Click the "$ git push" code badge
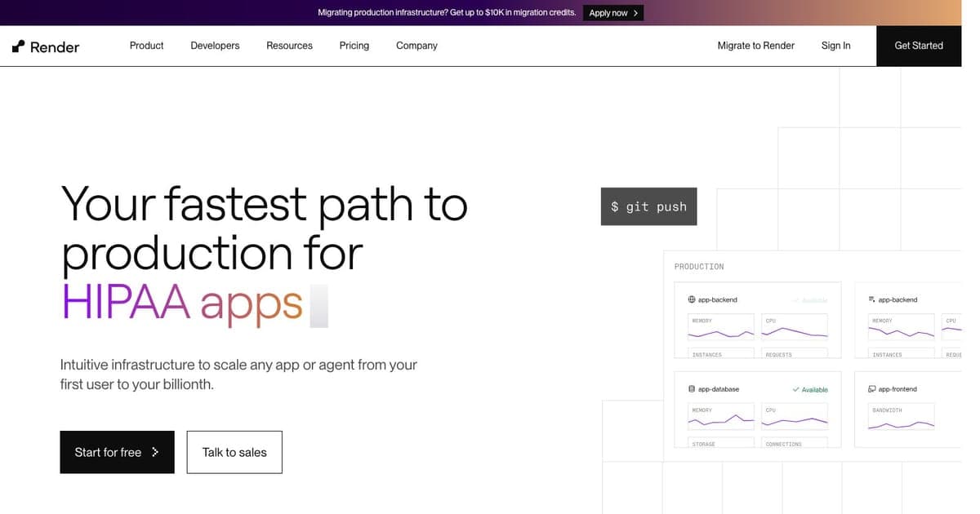Image resolution: width=980 pixels, height=514 pixels. pos(648,206)
